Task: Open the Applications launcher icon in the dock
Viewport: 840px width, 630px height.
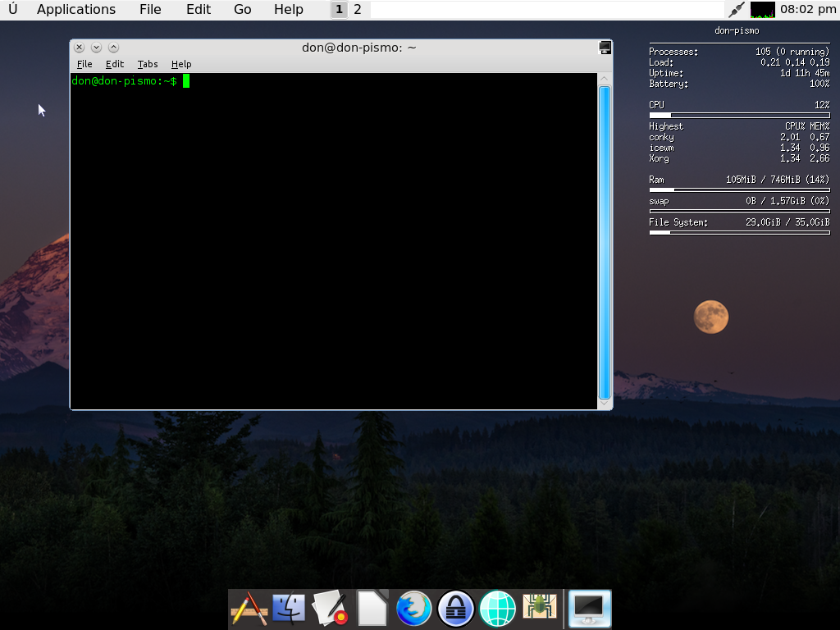Action: [249, 609]
